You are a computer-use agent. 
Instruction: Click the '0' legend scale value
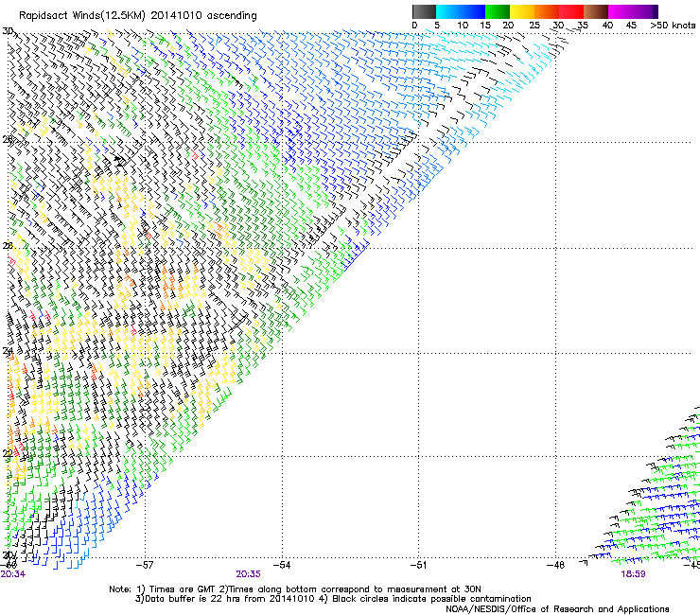coord(414,25)
